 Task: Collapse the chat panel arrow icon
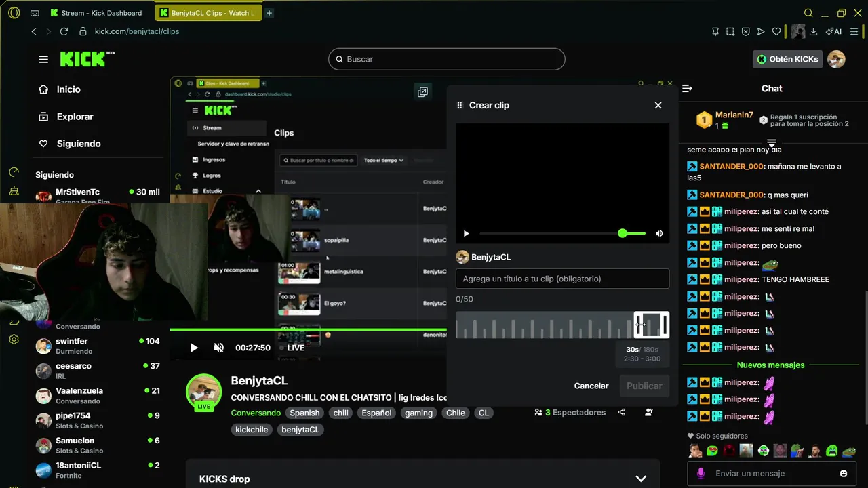pos(687,89)
